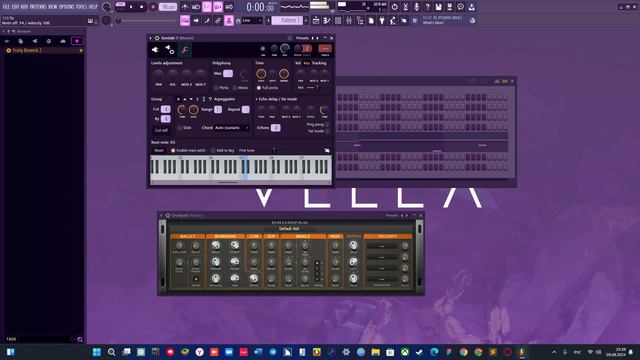Select next preset arrow in Kontakt 7 window
The width and height of the screenshot is (640, 360).
(318, 38)
